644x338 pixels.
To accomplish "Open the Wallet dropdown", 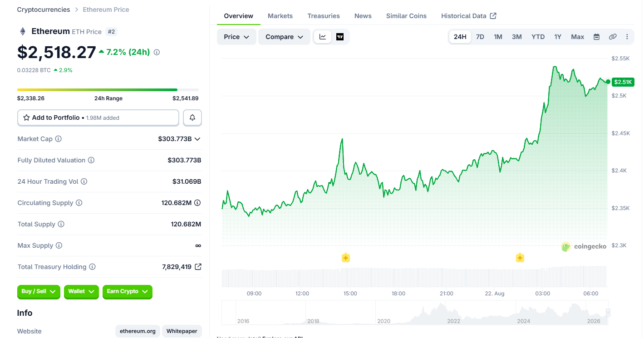I will tap(81, 292).
